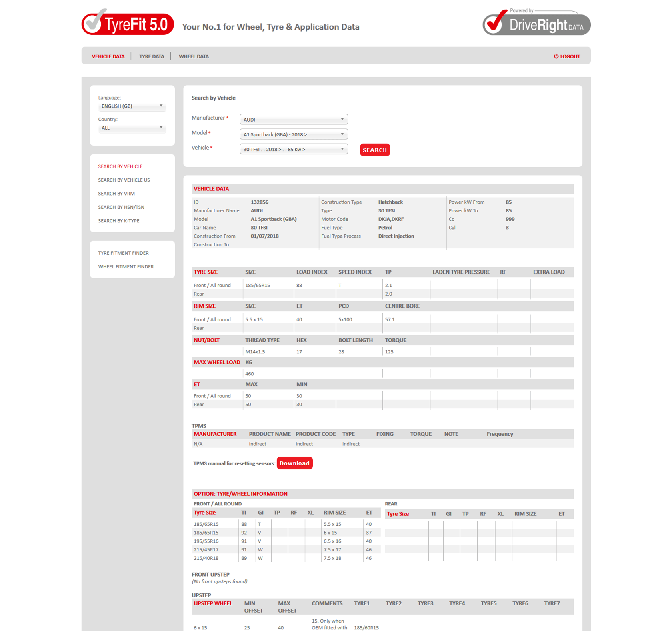Click the DriveRight red tick icon
Screen dimensions: 672x631
[x=495, y=24]
